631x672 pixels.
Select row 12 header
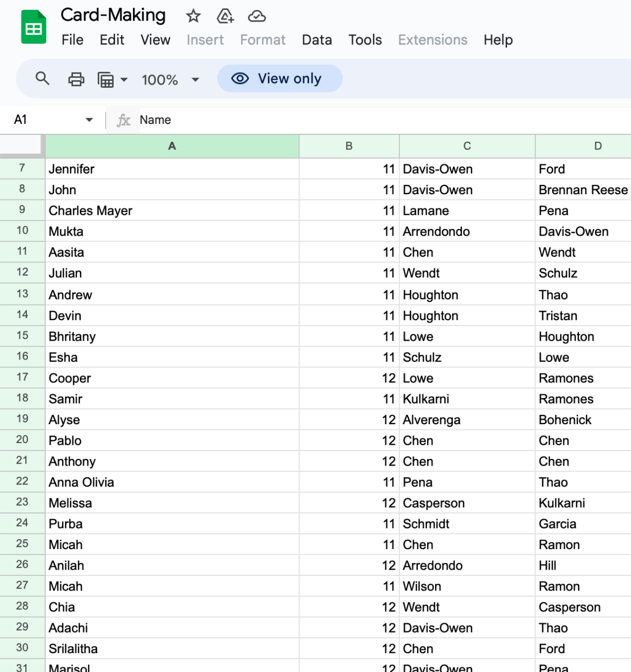tap(22, 272)
